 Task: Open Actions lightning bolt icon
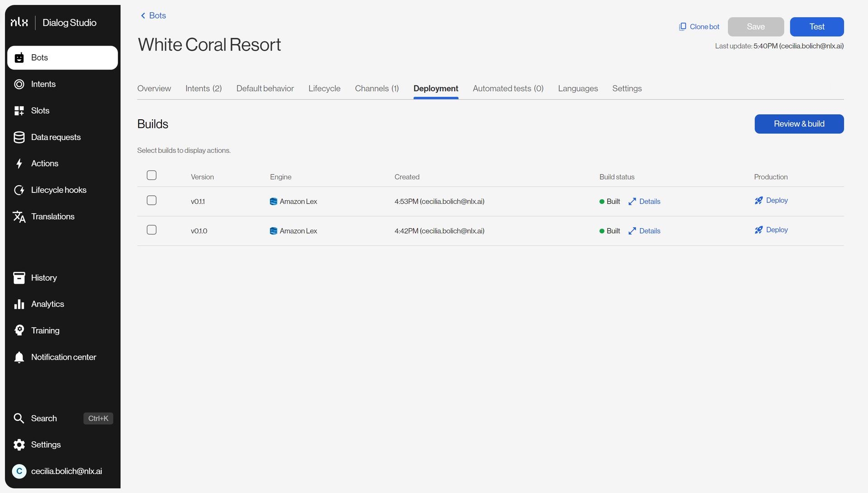pyautogui.click(x=19, y=164)
